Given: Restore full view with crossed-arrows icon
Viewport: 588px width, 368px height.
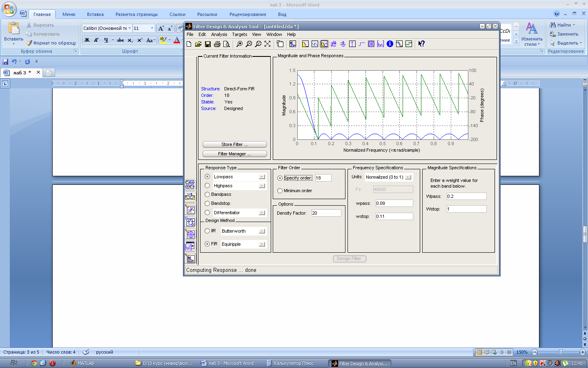Looking at the screenshot, I should [x=267, y=44].
